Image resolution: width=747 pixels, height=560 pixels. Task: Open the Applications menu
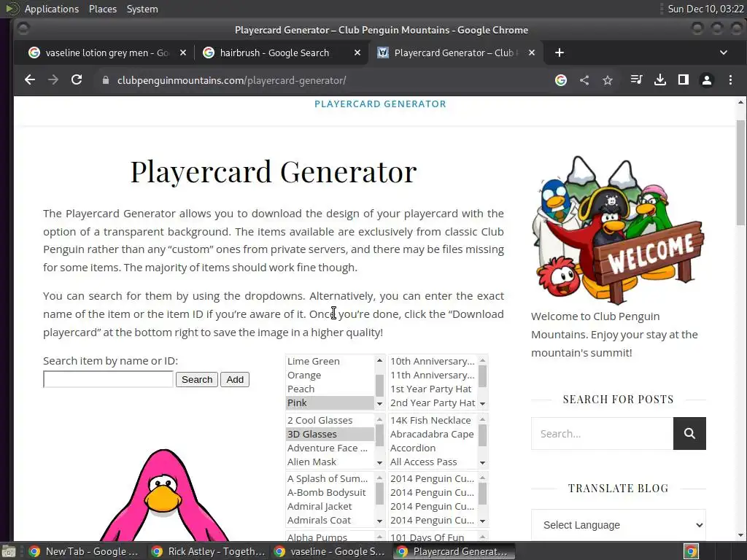point(52,9)
